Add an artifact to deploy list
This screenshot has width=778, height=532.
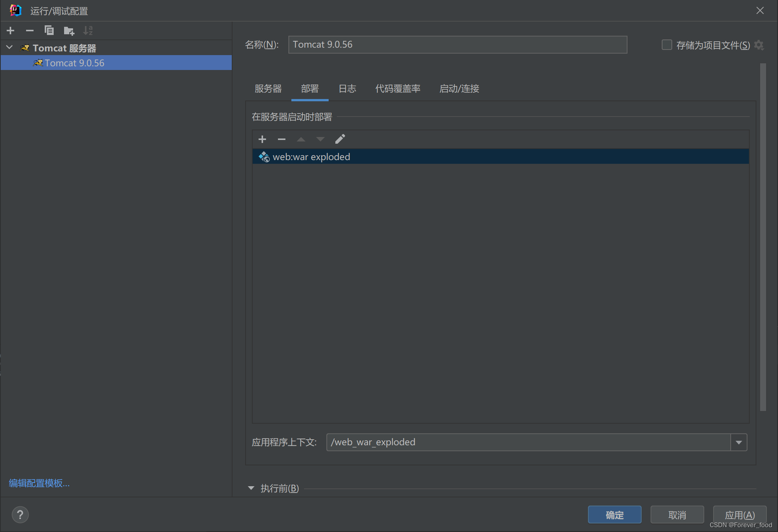pyautogui.click(x=262, y=139)
